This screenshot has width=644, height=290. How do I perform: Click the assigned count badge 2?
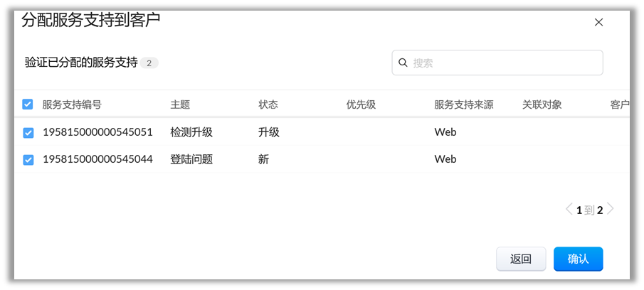pyautogui.click(x=149, y=63)
